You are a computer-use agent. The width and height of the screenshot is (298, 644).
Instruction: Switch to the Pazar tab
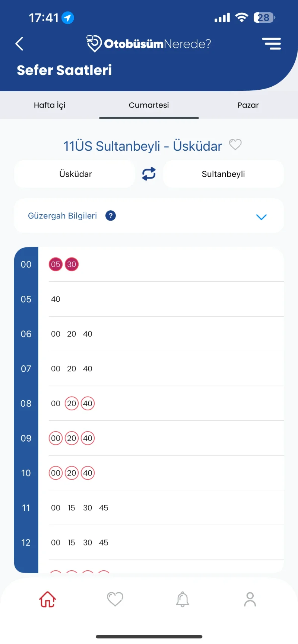point(248,105)
